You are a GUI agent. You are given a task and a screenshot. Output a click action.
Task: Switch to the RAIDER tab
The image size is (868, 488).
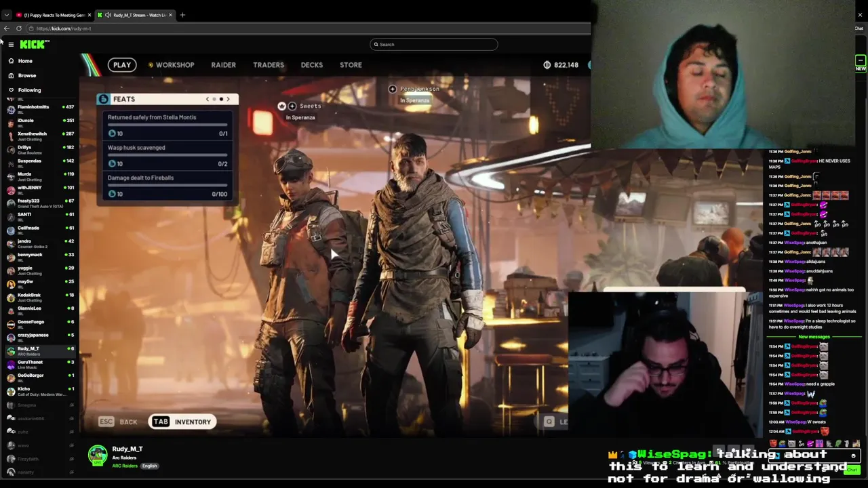click(223, 65)
